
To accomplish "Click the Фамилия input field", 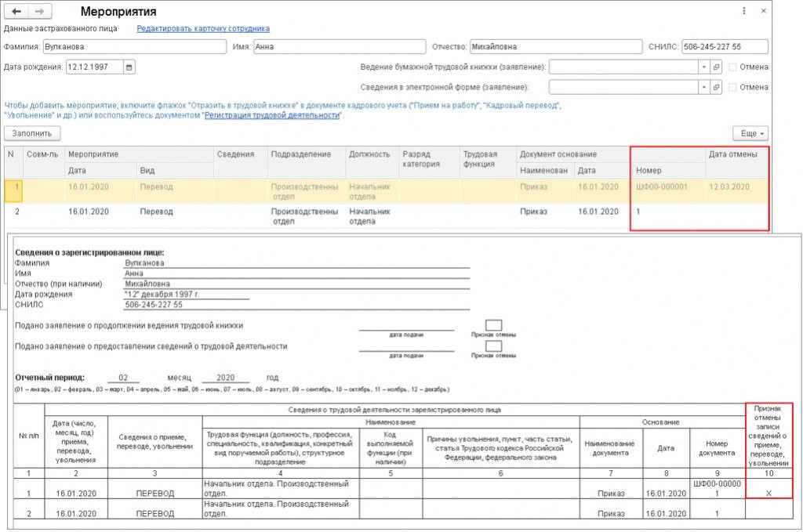I will pos(134,46).
